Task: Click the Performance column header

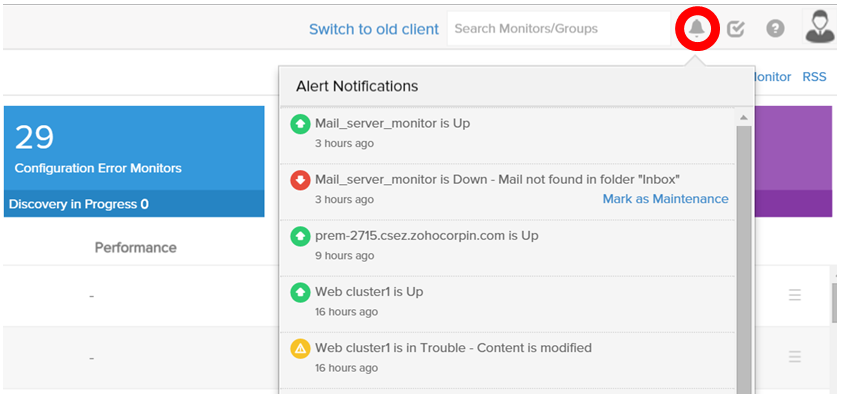Action: tap(135, 247)
